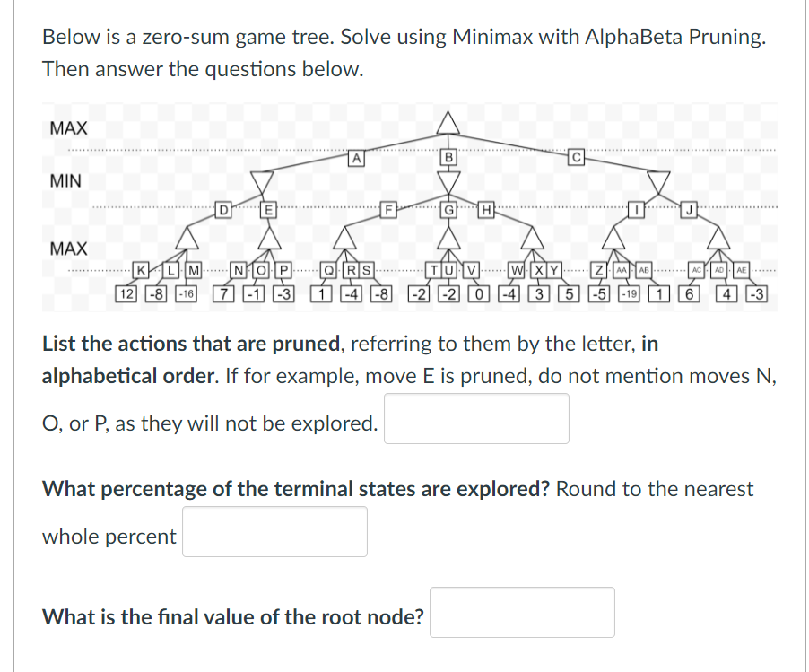Click node A's label box

356,159
